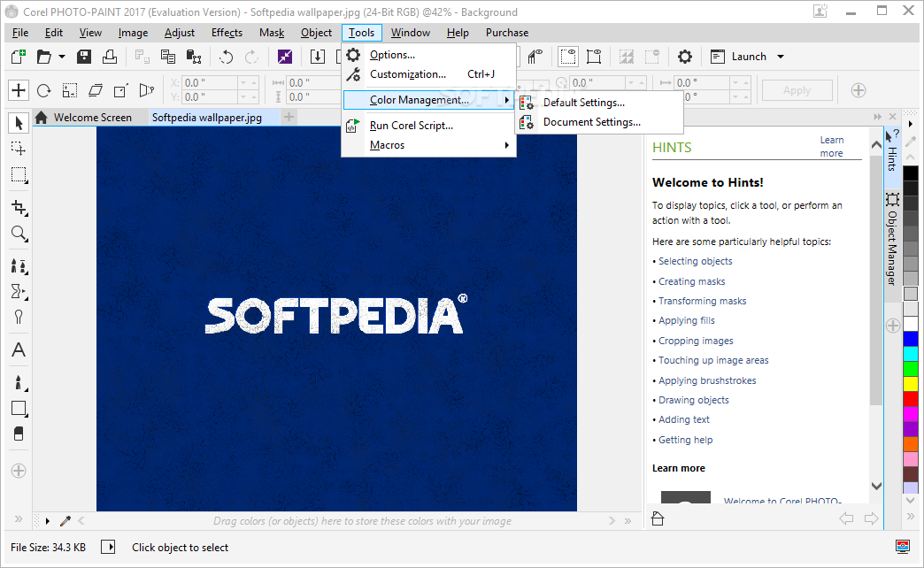This screenshot has height=568, width=924.
Task: Click the add tab plus button
Action: (289, 118)
